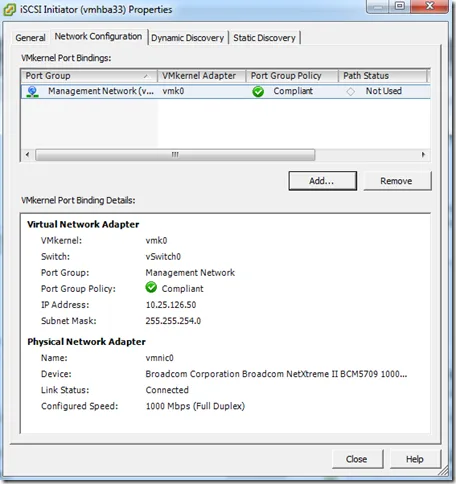This screenshot has height=484, width=456.
Task: Click the green Compliant check icon in list row
Action: point(258,91)
